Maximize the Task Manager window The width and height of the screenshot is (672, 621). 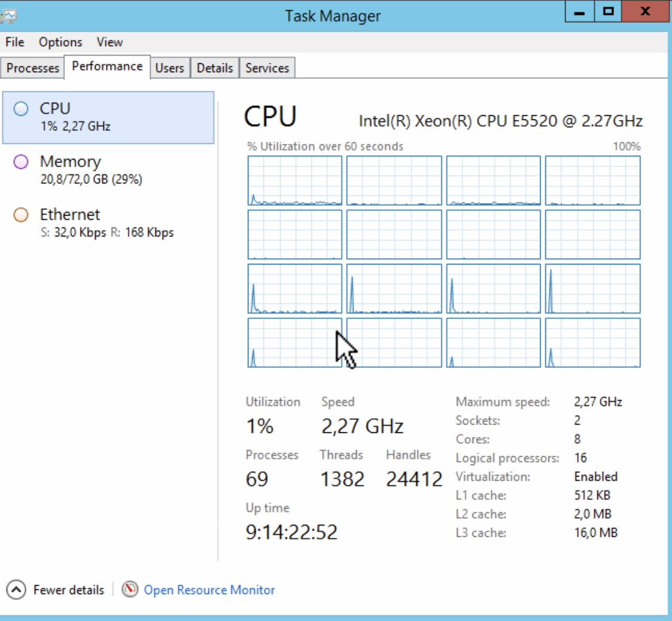pyautogui.click(x=608, y=11)
